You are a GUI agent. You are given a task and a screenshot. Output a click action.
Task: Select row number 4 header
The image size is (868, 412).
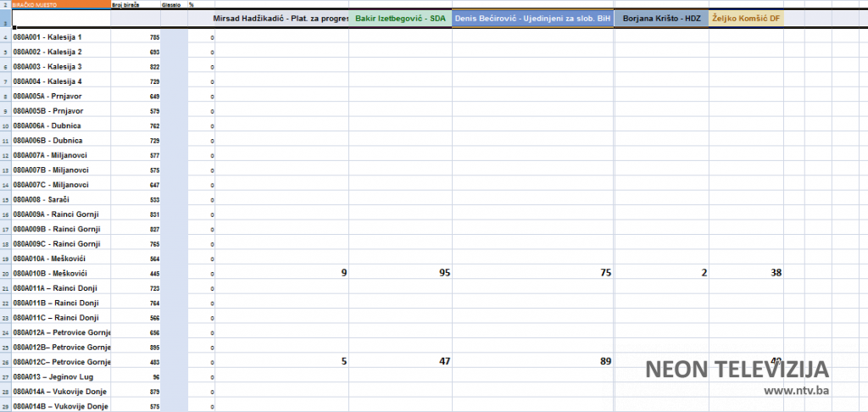pyautogui.click(x=5, y=38)
